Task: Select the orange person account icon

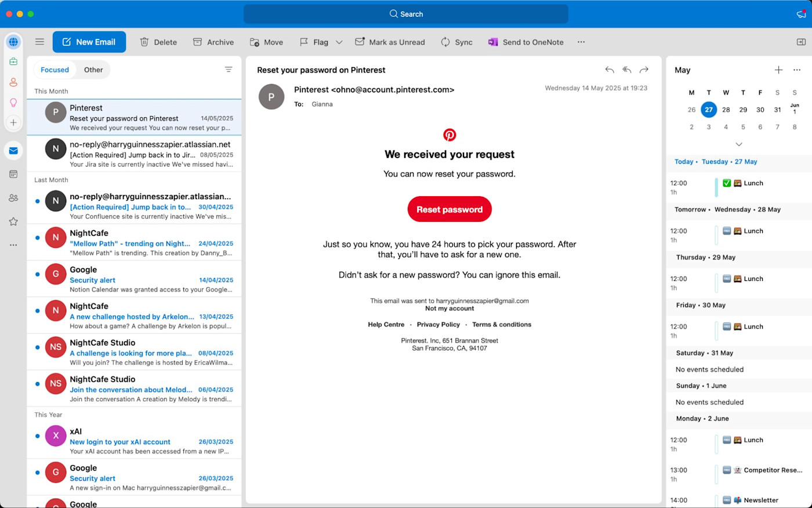Action: pos(13,82)
